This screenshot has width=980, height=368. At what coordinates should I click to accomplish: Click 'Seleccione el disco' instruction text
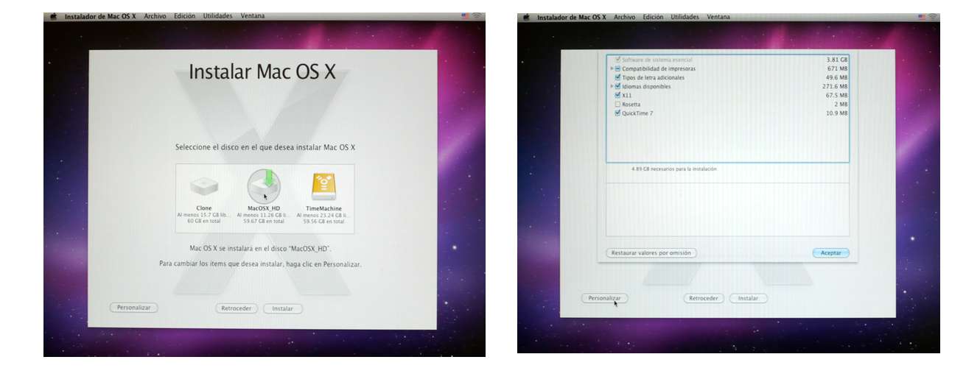(x=265, y=147)
